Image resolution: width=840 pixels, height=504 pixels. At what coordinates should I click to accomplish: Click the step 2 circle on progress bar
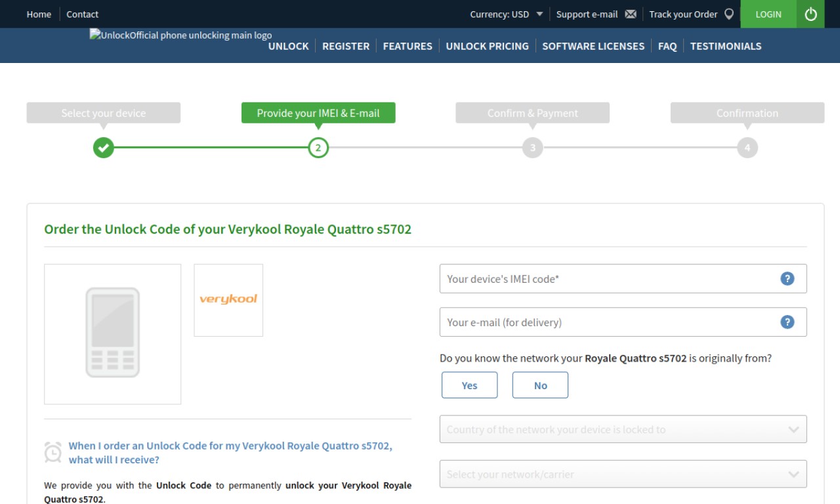coord(318,148)
